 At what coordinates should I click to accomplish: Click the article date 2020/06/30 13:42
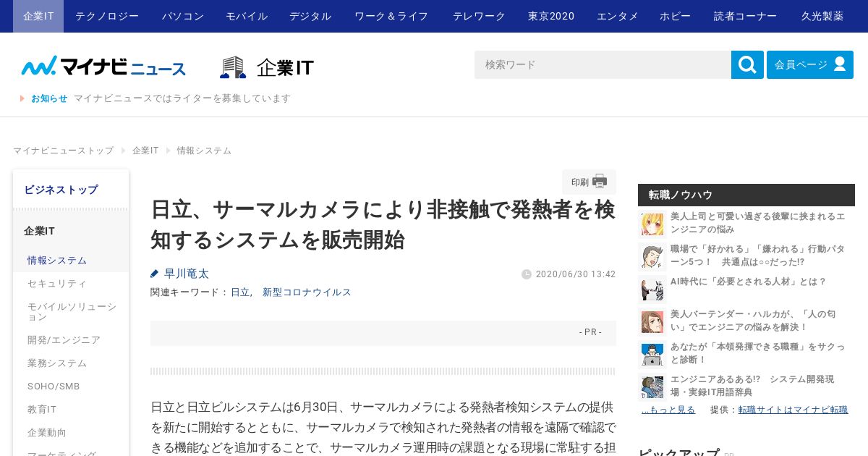(576, 274)
